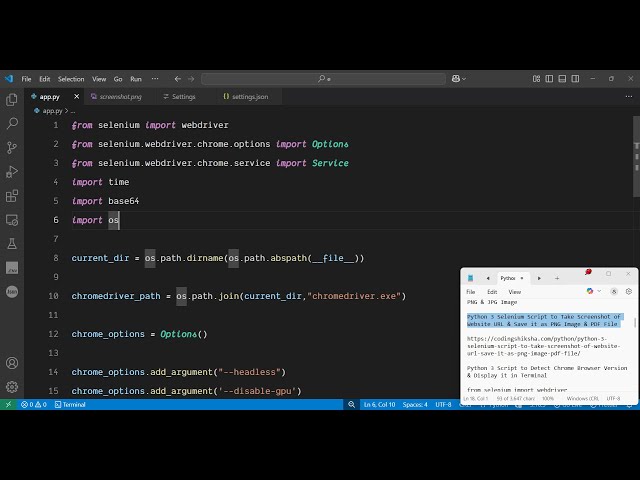Screen dimensions: 640x480
Task: Open the Testing flask view
Action: click(12, 244)
